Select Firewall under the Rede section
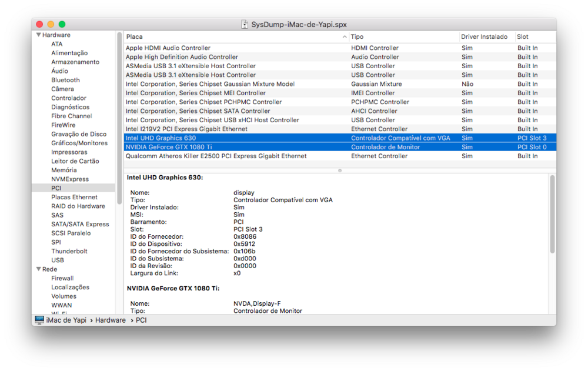Viewport: 588px width, 371px height. point(62,278)
